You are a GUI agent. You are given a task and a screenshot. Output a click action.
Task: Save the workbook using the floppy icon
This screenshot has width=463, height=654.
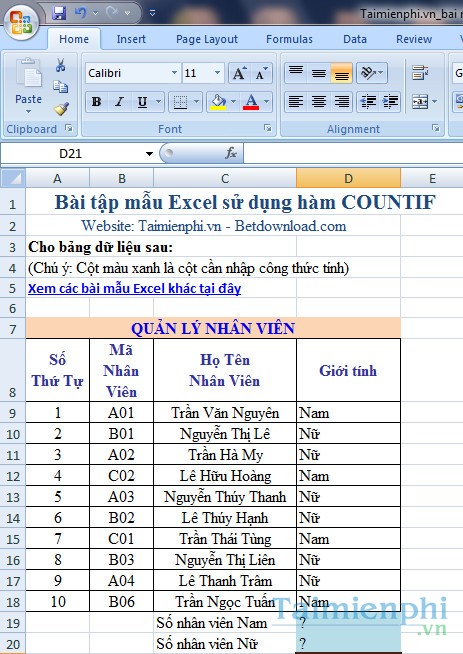coord(59,13)
